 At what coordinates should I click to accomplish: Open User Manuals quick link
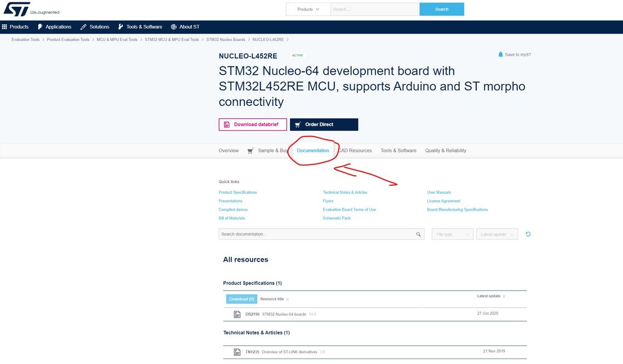coord(439,193)
